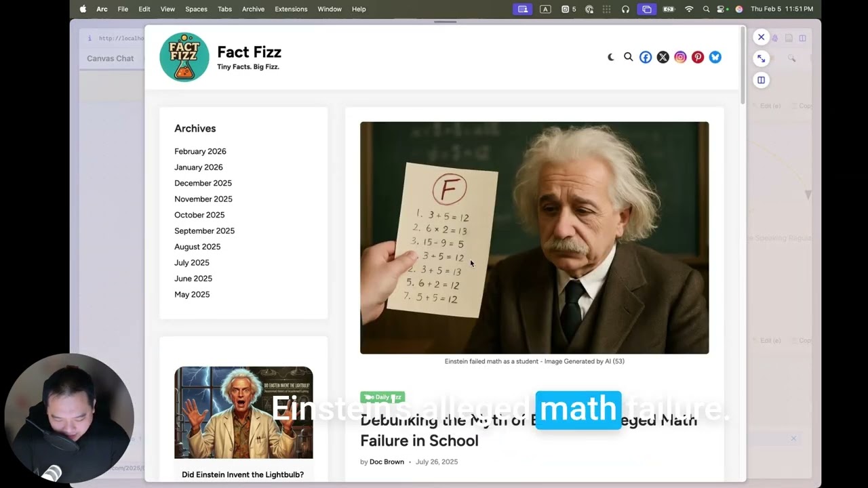Open Control Center in menu bar
This screenshot has height=488, width=868.
click(722, 9)
